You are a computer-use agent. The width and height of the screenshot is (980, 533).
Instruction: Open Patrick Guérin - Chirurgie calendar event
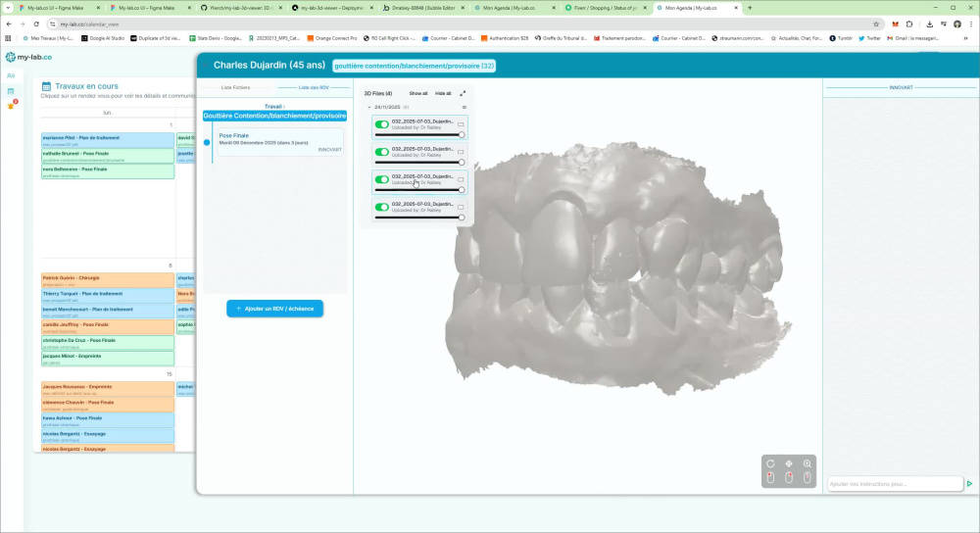[x=108, y=280]
